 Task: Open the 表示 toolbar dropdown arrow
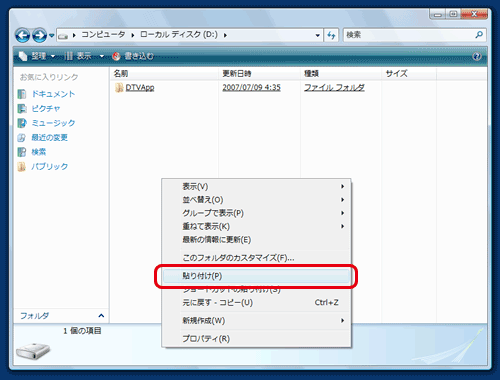click(102, 57)
